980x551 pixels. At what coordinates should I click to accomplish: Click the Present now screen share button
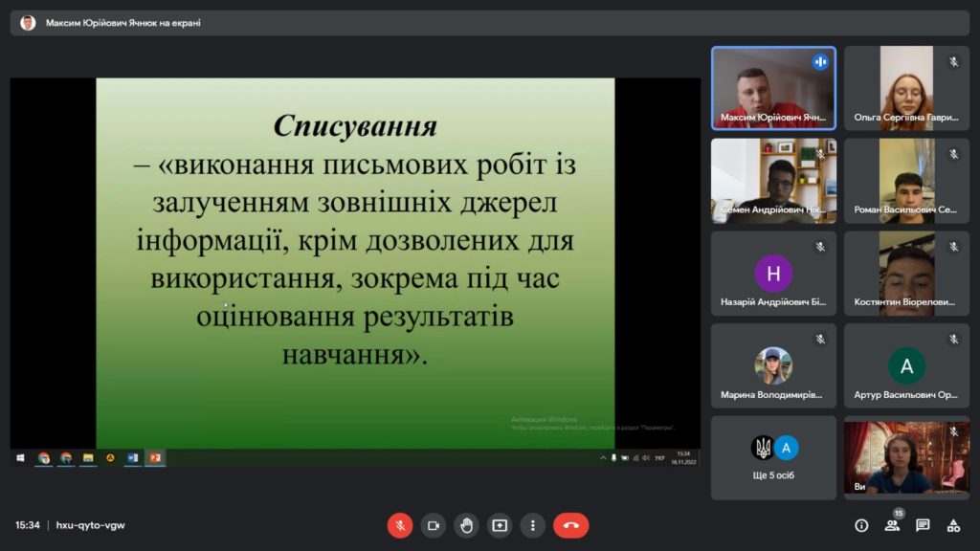[x=500, y=525]
